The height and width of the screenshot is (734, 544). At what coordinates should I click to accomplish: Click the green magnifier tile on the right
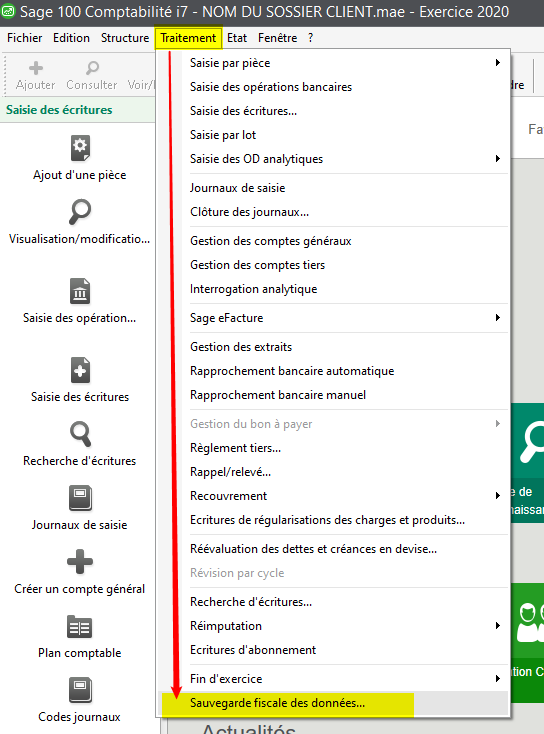528,463
